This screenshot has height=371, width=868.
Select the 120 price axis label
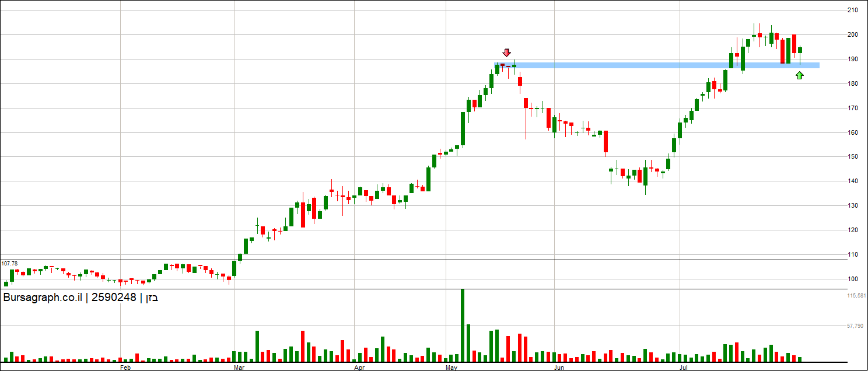point(852,230)
